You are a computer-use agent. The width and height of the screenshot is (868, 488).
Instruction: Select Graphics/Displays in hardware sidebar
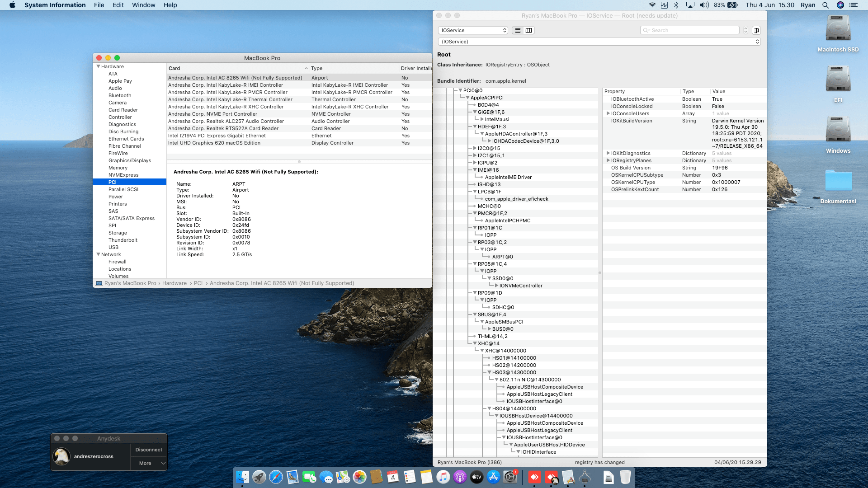point(130,160)
